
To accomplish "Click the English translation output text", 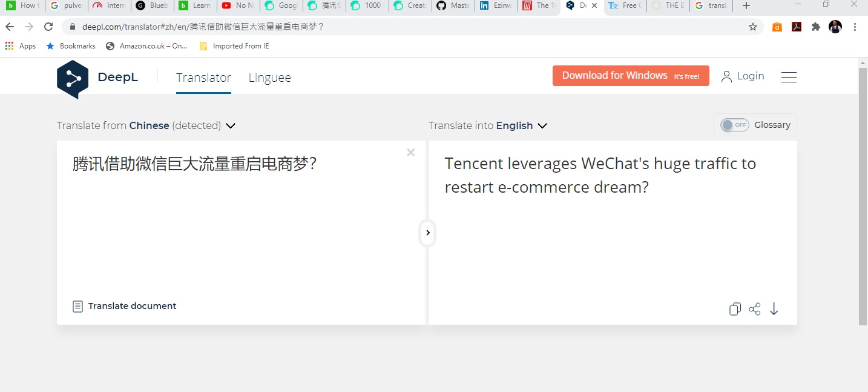I will (600, 175).
